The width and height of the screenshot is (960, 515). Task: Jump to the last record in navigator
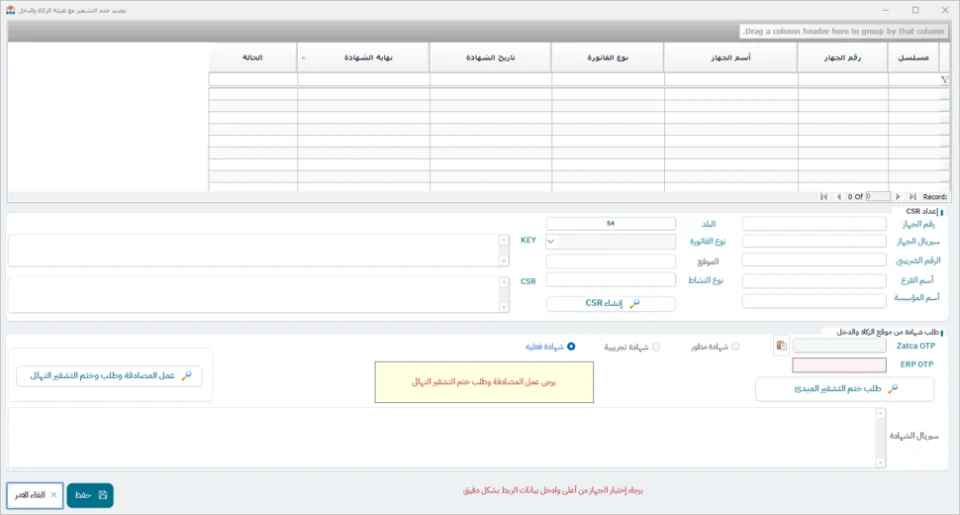coord(913,197)
